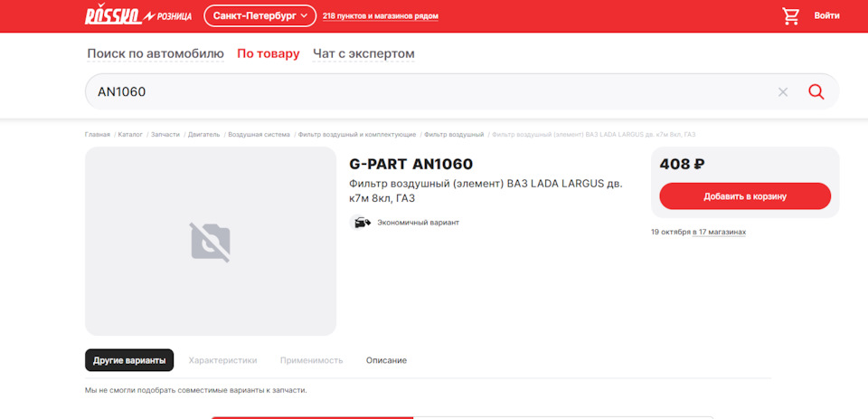The height and width of the screenshot is (419, 868).
Task: Click the Экономичный вариант car icon
Action: 361,223
